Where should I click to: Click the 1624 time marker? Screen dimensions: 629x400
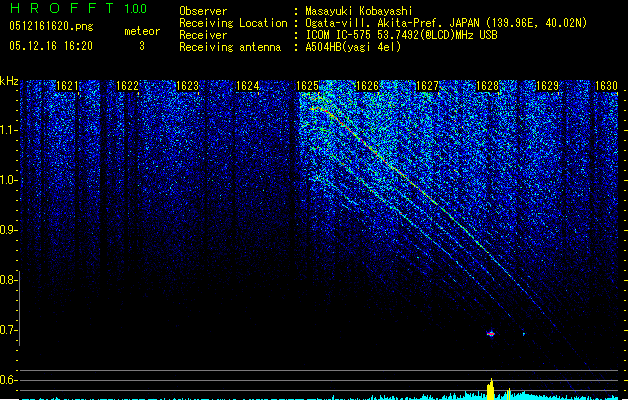[x=248, y=86]
